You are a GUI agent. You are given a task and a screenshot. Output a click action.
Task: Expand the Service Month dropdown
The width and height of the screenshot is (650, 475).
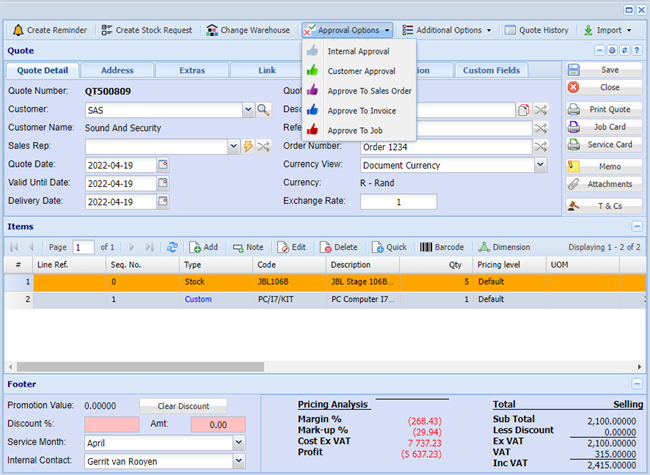(x=238, y=442)
